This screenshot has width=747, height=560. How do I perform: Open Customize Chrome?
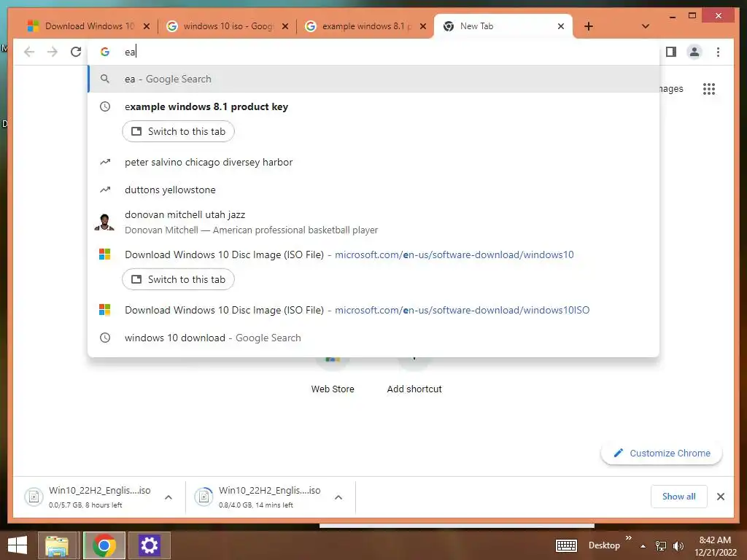[662, 454]
